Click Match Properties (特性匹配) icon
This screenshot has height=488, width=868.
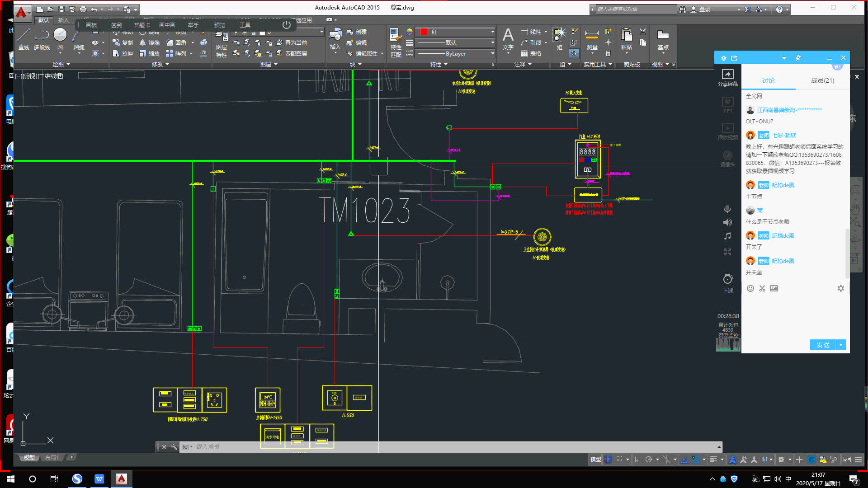pyautogui.click(x=396, y=36)
